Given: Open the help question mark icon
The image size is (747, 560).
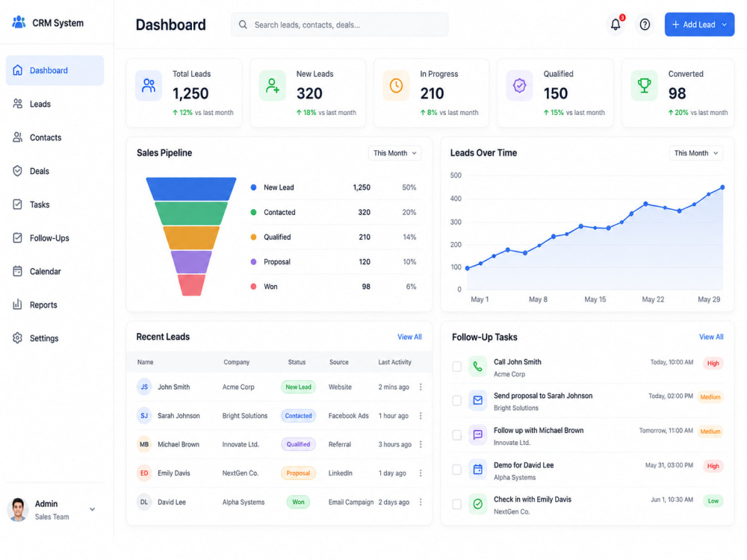Looking at the screenshot, I should tap(645, 25).
